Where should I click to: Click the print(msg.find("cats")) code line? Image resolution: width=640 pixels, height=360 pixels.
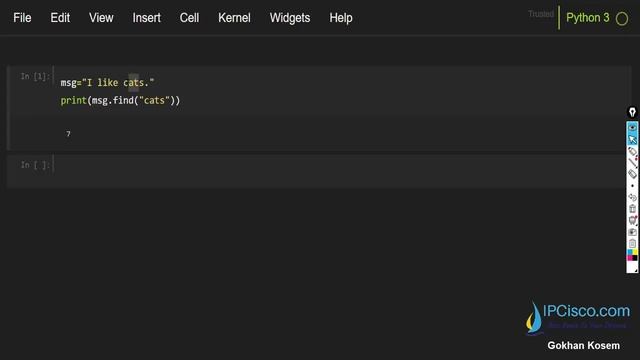click(x=120, y=101)
